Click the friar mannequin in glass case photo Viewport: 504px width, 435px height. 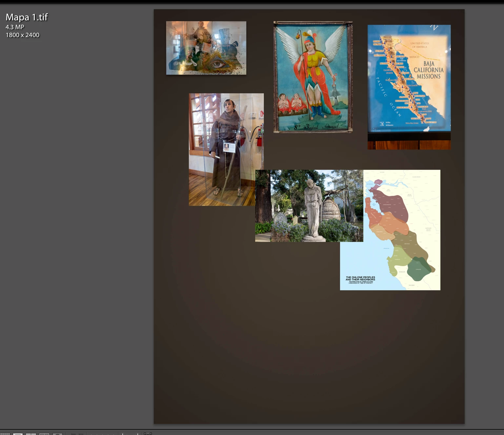[226, 149]
